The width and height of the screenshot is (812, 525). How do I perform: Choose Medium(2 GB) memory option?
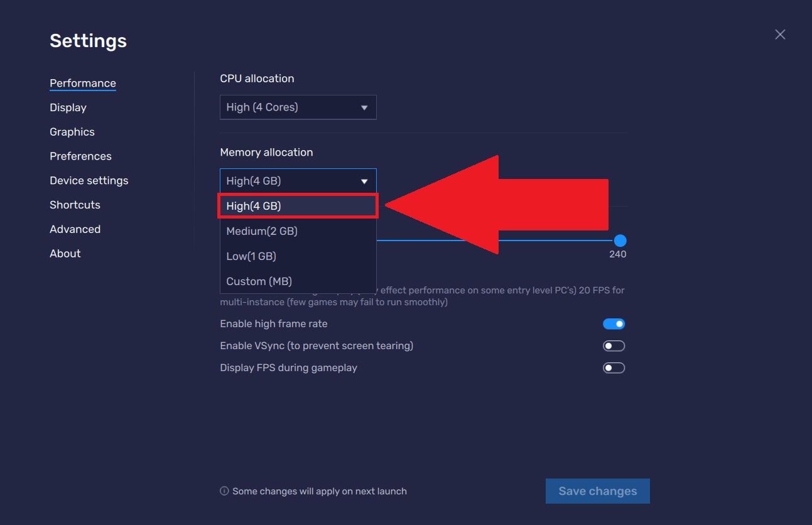pos(298,231)
